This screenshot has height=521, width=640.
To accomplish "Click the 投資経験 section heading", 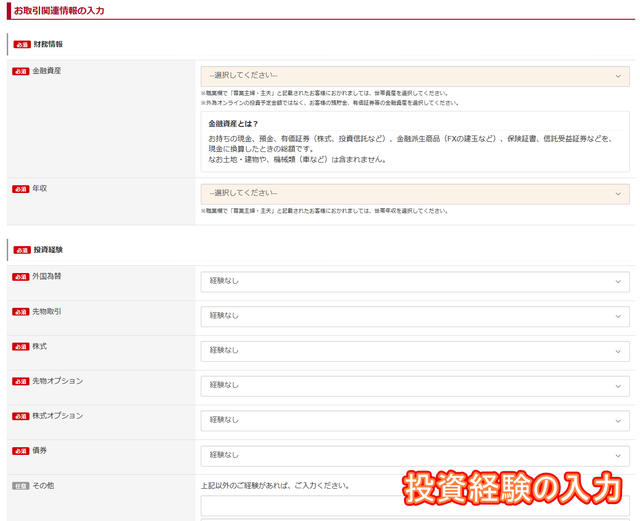I will (x=48, y=250).
